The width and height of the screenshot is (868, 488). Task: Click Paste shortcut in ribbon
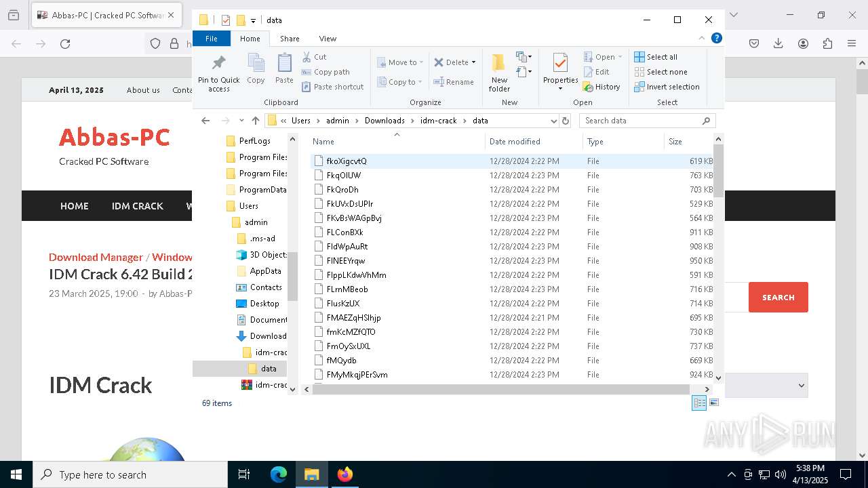tap(332, 87)
